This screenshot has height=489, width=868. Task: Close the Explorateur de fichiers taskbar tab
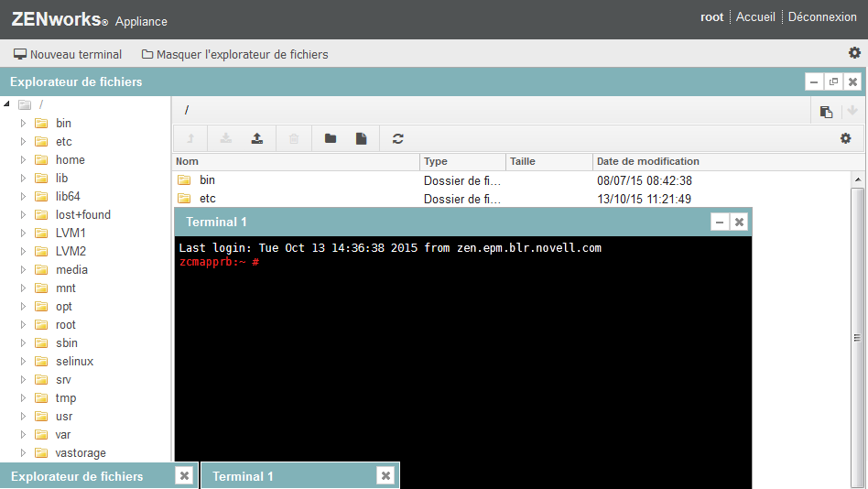coord(184,475)
